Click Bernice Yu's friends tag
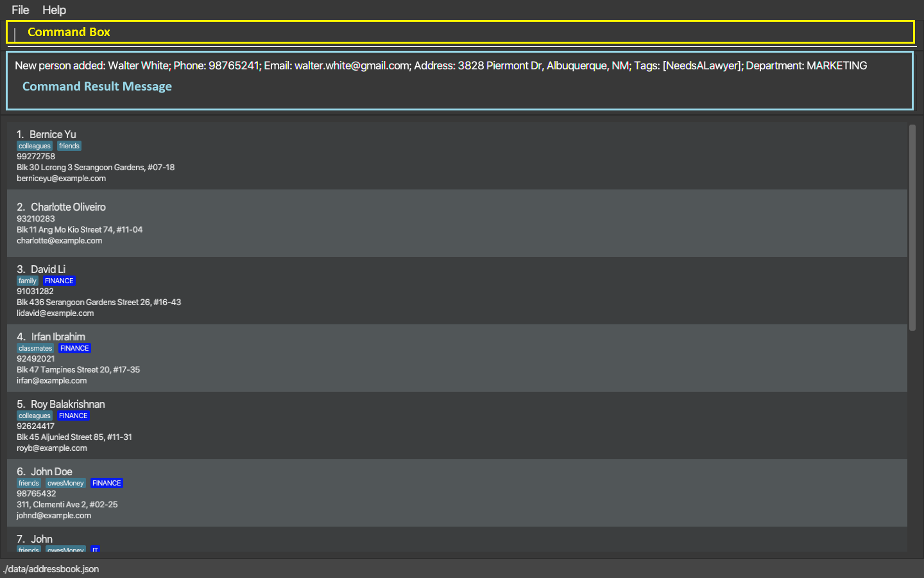Viewport: 924px width, 578px height. [x=69, y=146]
